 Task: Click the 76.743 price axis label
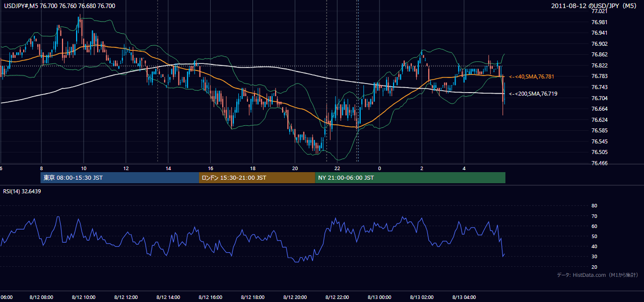[599, 87]
